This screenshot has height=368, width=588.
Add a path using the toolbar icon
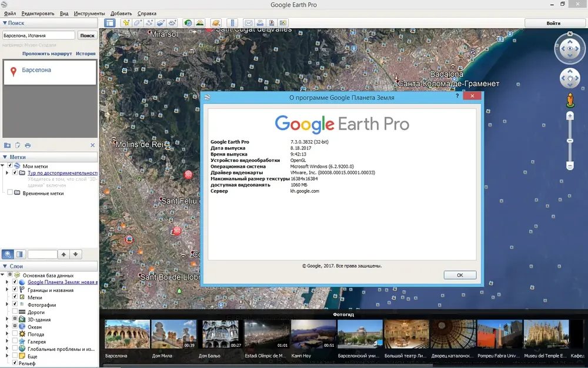149,23
